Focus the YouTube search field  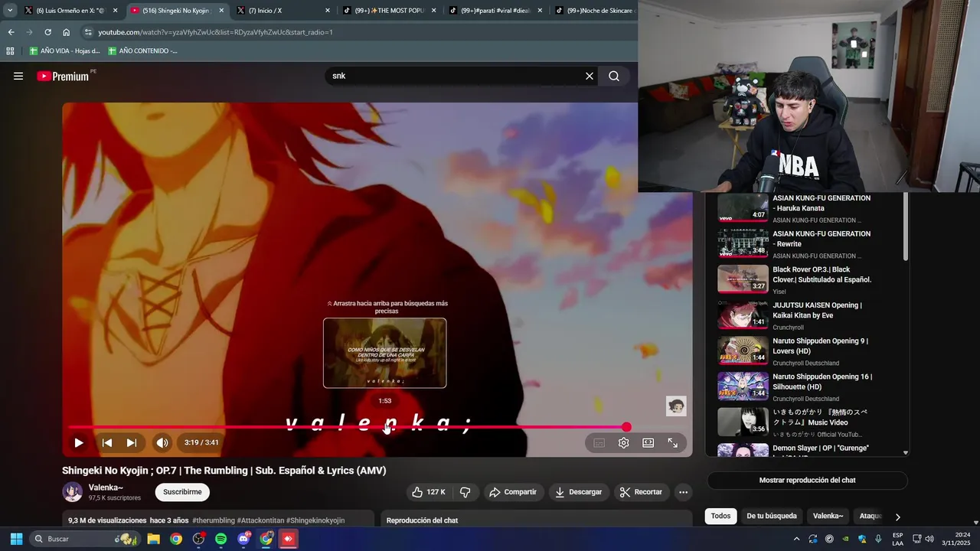coord(456,76)
